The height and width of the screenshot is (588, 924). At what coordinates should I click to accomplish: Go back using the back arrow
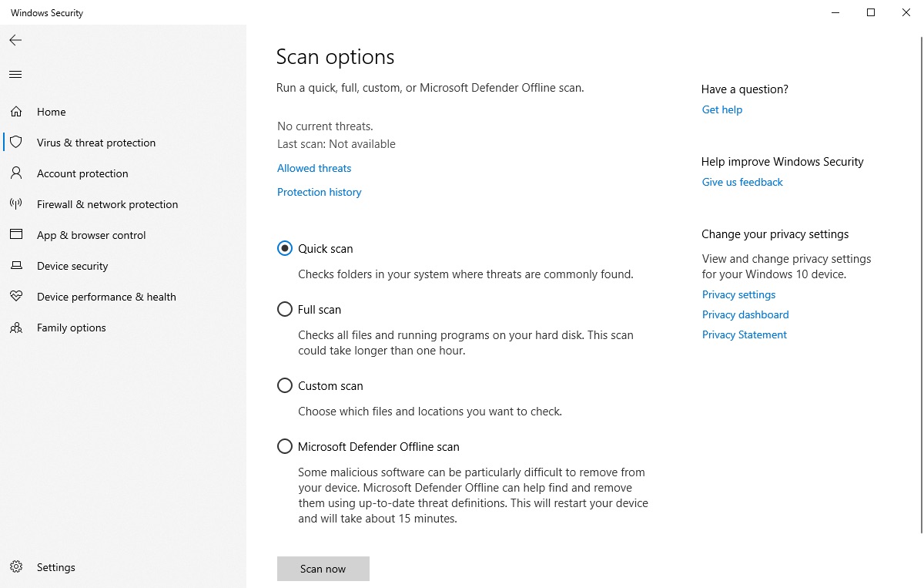click(x=15, y=40)
